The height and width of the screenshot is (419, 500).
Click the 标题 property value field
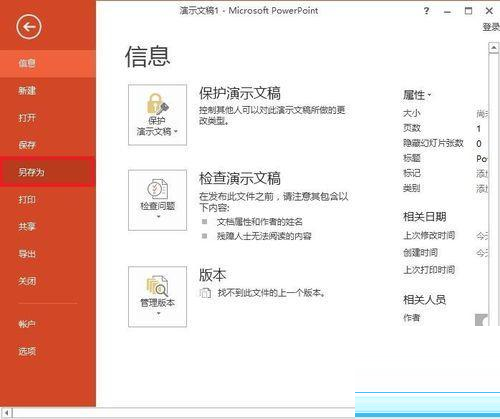(x=482, y=159)
